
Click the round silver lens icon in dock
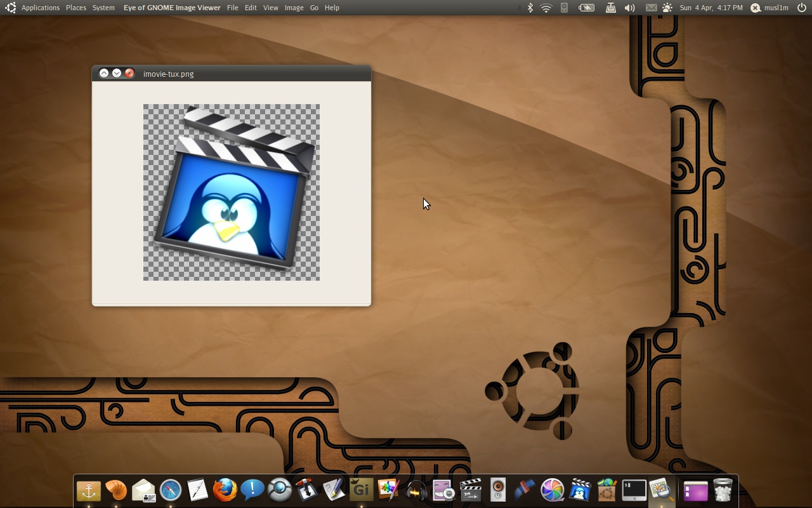[279, 490]
